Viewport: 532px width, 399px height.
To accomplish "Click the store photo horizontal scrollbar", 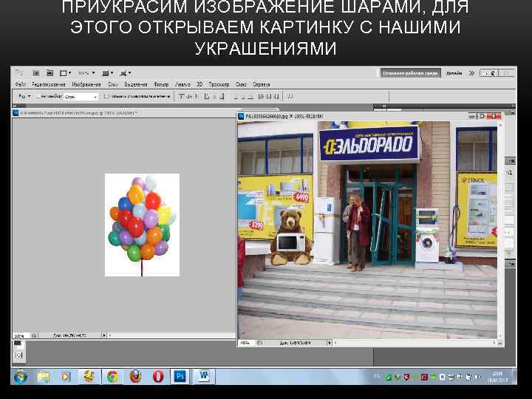I will (415, 343).
